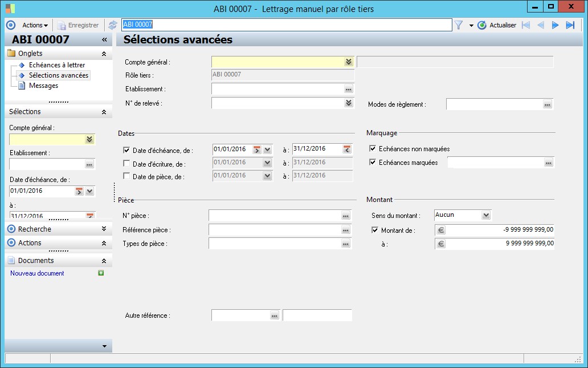
Task: Go to first record arrow
Action: point(526,25)
